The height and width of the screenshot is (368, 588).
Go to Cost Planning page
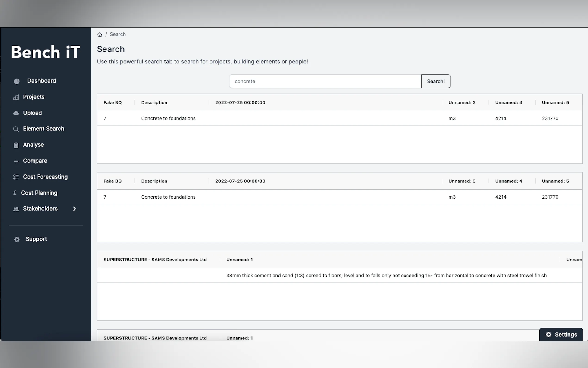tap(39, 193)
